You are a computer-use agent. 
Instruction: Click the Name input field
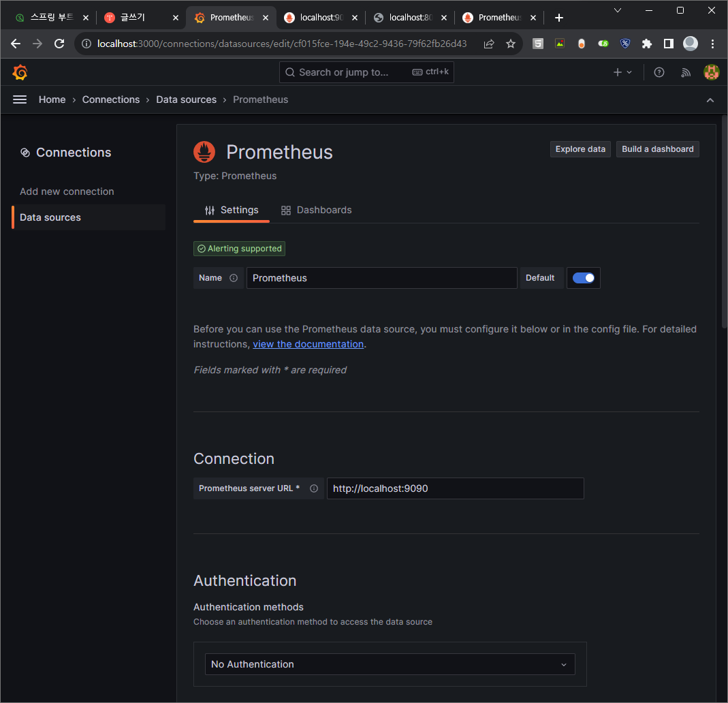click(381, 278)
